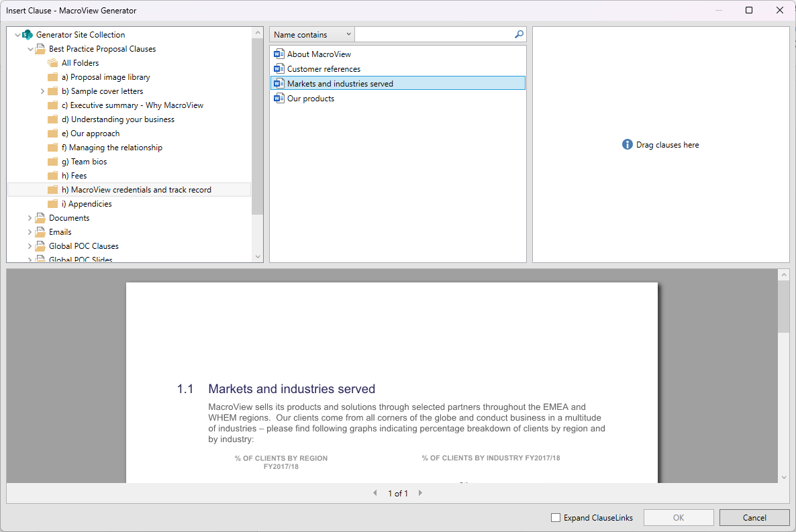This screenshot has height=532, width=796.
Task: Expand the Emails library node
Action: pyautogui.click(x=30, y=232)
